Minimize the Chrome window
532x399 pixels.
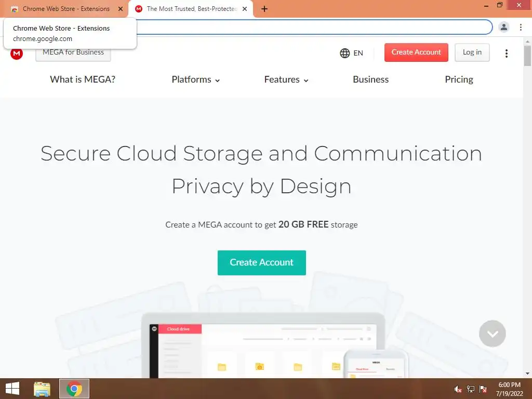(x=486, y=5)
